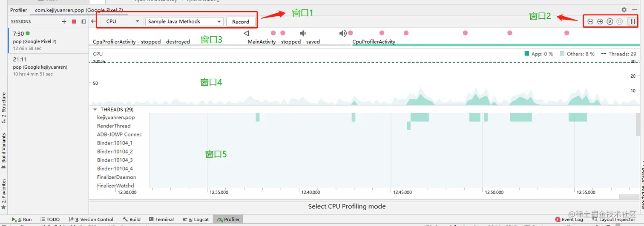The width and height of the screenshot is (644, 226).
Task: Open the 6: Logcat tool window
Action: tap(196, 220)
